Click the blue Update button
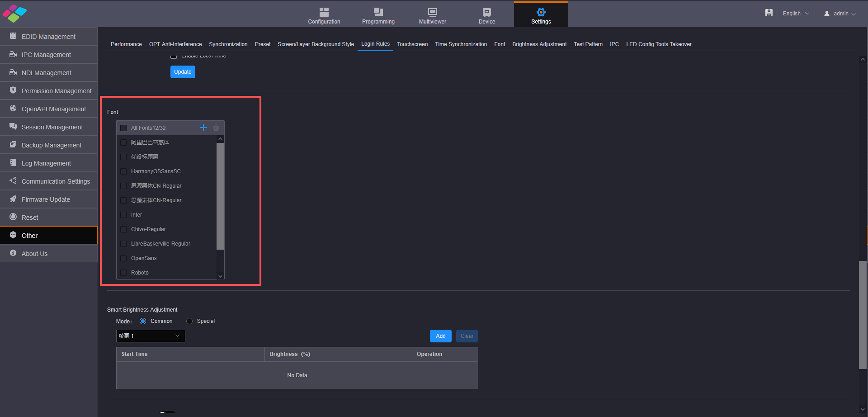 pyautogui.click(x=183, y=72)
